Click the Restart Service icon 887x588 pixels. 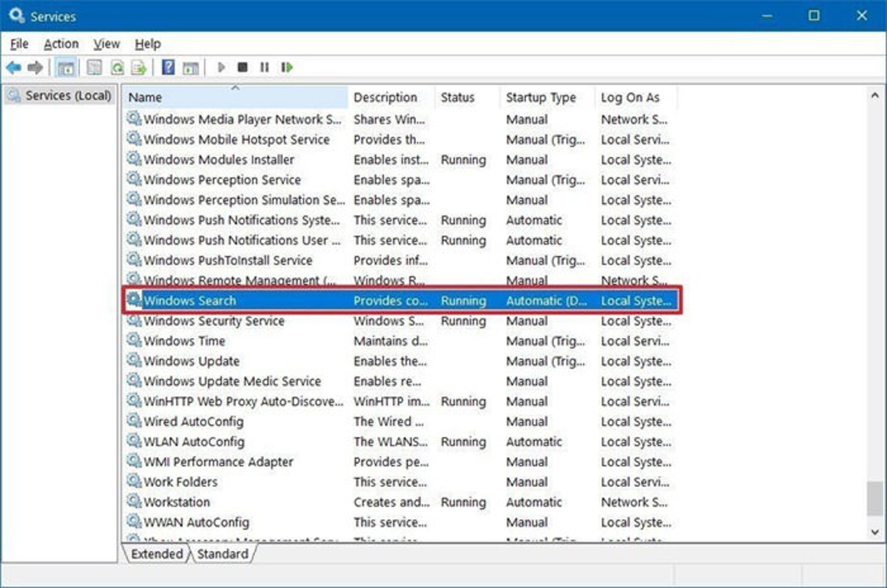pyautogui.click(x=287, y=67)
